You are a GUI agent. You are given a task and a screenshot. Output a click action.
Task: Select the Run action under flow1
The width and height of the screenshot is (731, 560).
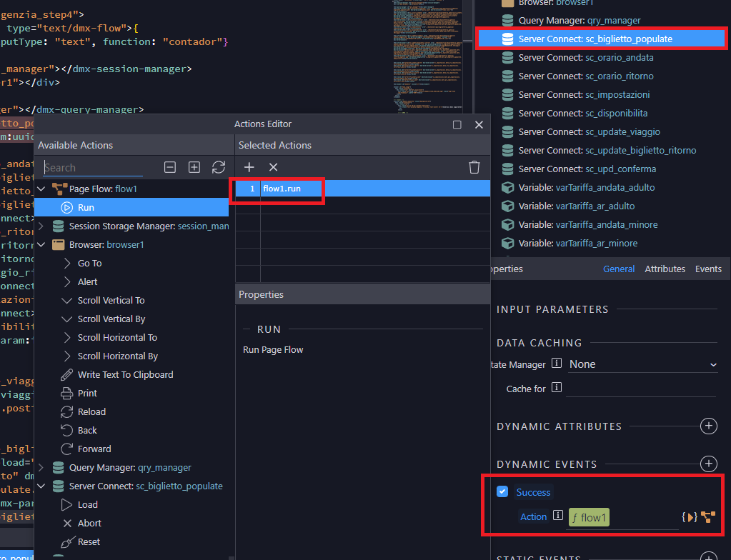tap(131, 207)
